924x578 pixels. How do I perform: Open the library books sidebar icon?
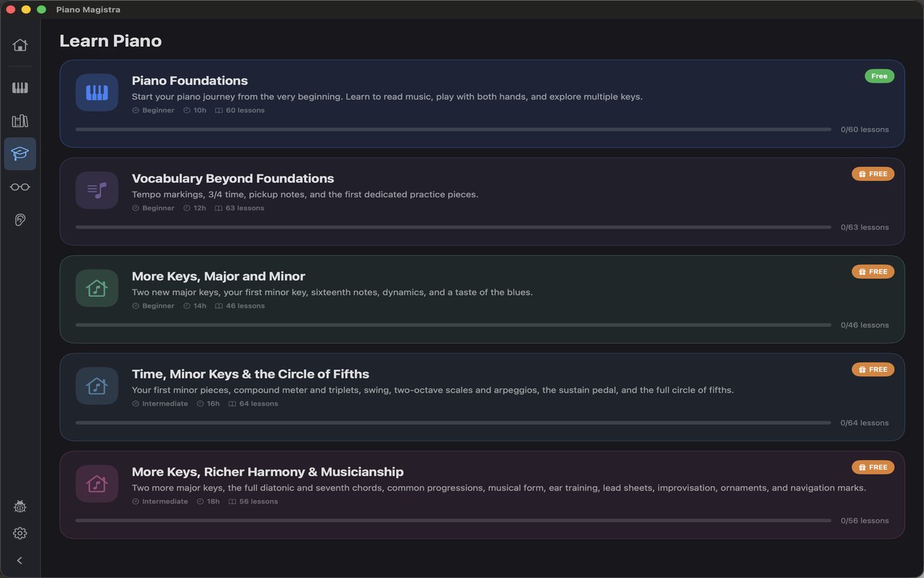click(x=20, y=121)
